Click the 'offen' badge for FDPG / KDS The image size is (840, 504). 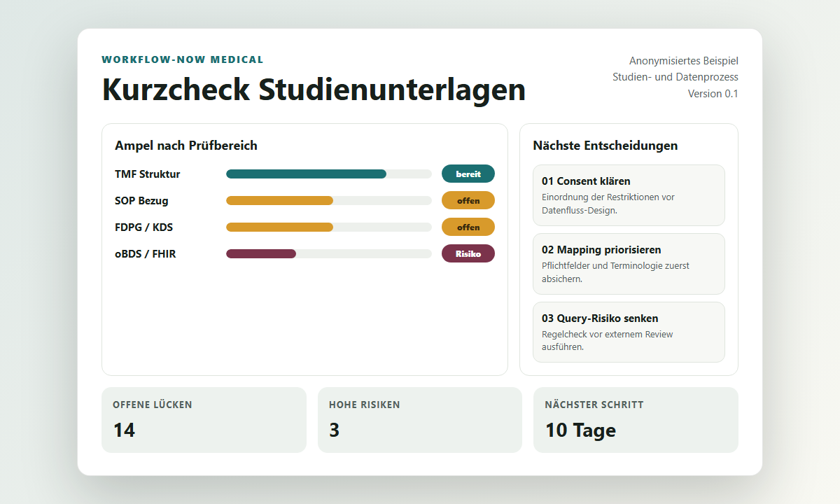coord(468,227)
